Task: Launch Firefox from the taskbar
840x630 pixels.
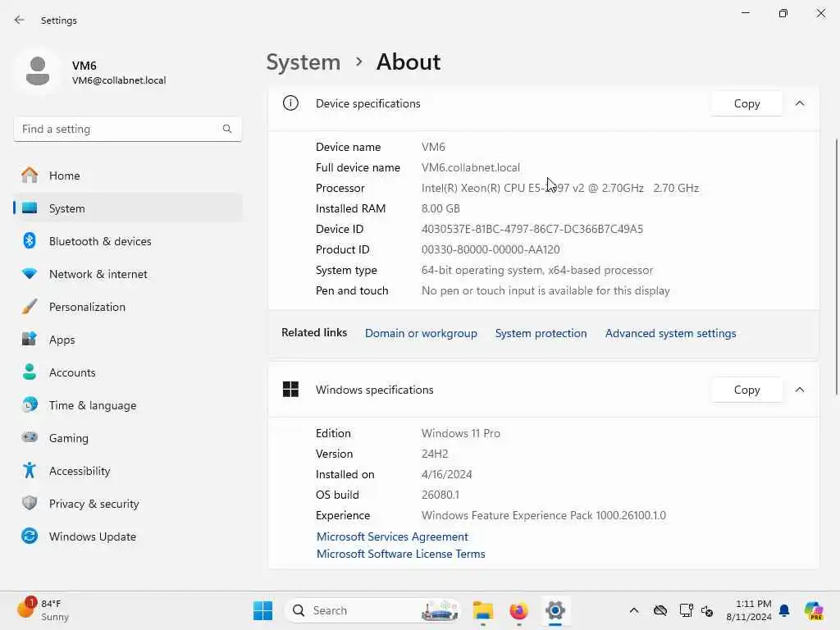Action: point(518,610)
